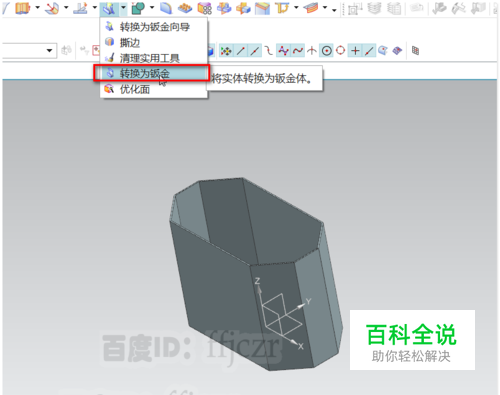Screen dimensions: 500x395
Task: Open dropdown beside the orange unbend icon
Action: pyautogui.click(x=296, y=7)
